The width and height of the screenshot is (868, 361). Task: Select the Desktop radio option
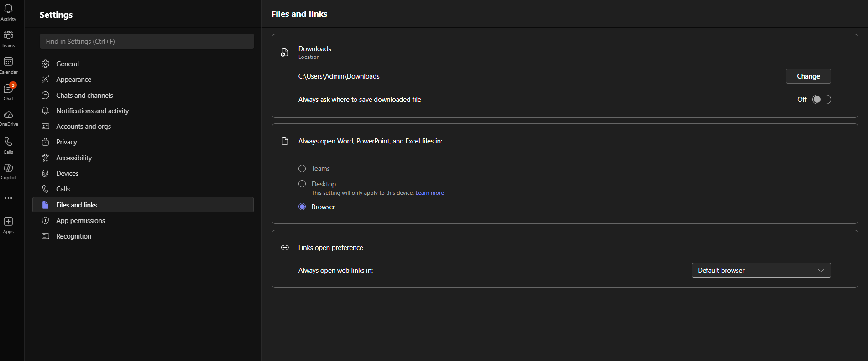pyautogui.click(x=302, y=184)
